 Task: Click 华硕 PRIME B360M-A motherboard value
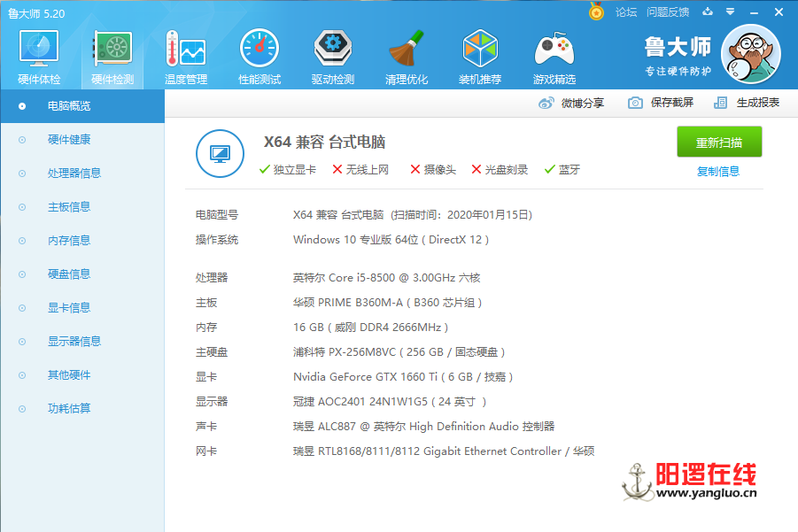pyautogui.click(x=387, y=303)
